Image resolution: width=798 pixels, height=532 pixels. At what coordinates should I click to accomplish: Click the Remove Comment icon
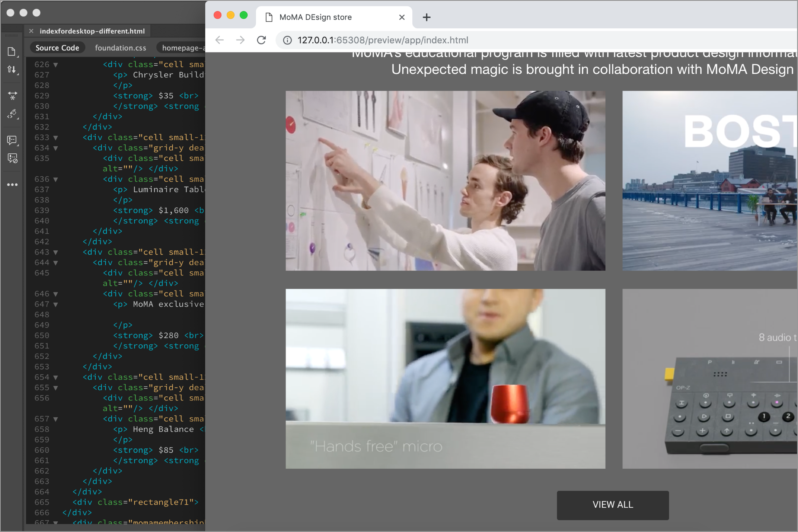pos(12,158)
